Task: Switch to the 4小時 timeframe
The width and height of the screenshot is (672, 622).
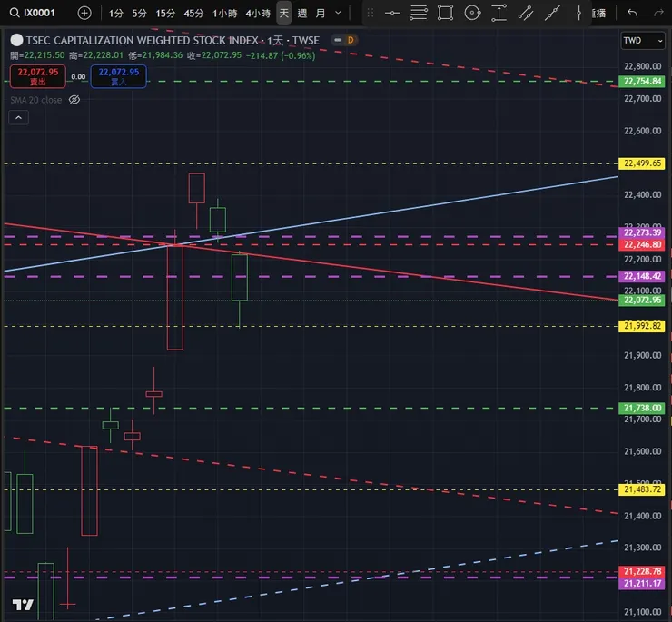Action: click(x=258, y=14)
